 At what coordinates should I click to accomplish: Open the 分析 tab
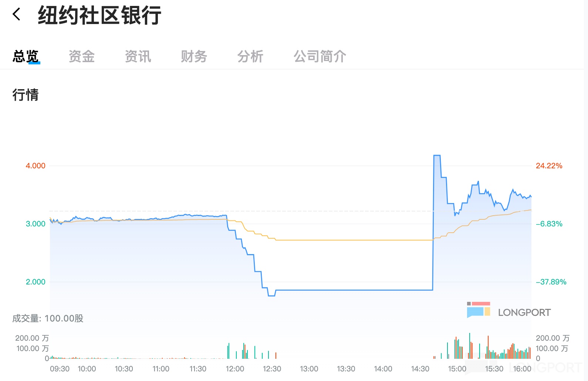(x=250, y=57)
